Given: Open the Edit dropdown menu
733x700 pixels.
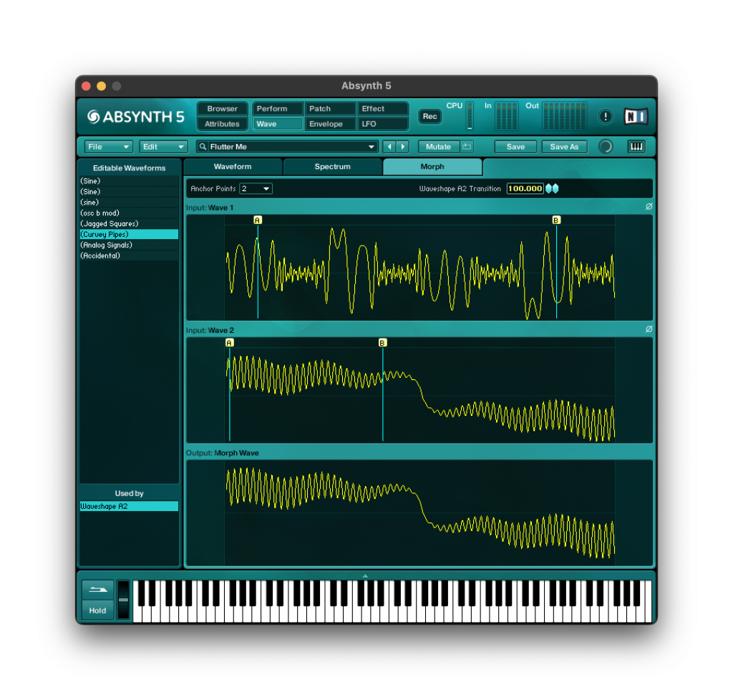Looking at the screenshot, I should (x=163, y=147).
